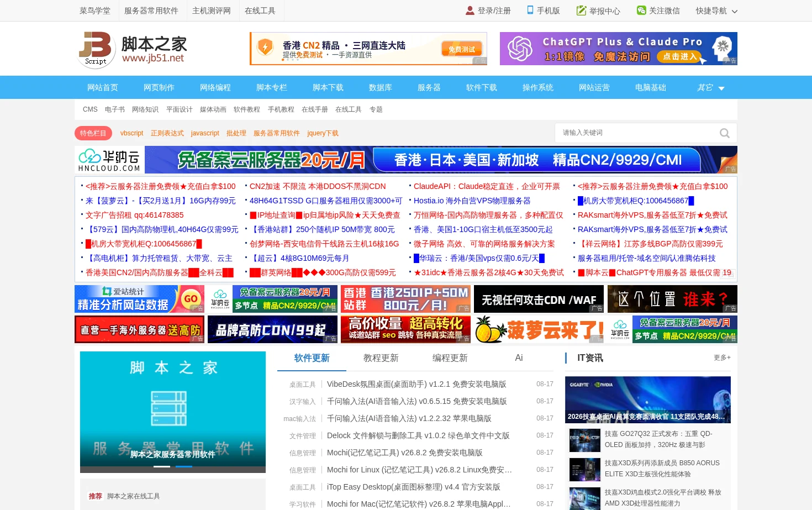
Task: Switch to 教程更新 tab
Action: click(381, 358)
